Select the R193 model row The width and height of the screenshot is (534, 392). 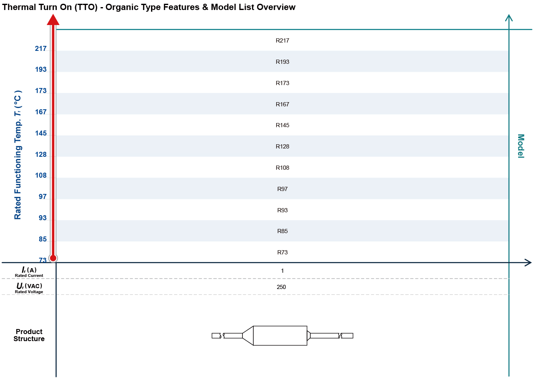coord(282,62)
